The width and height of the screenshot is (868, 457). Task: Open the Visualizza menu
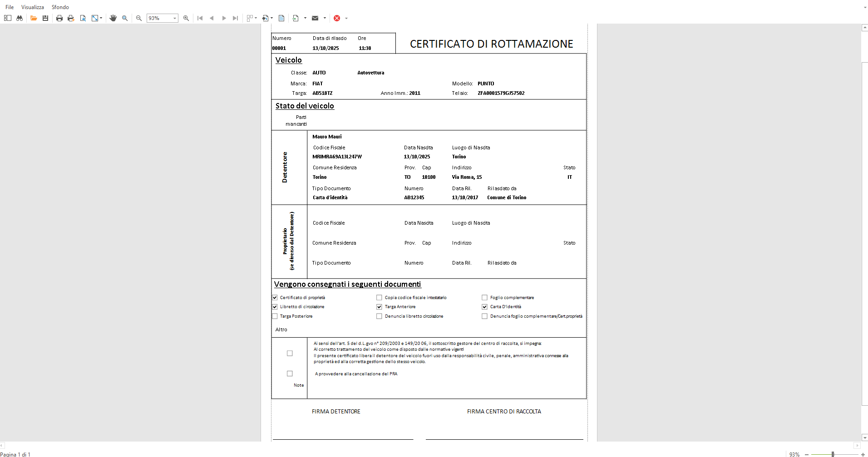[x=33, y=7]
